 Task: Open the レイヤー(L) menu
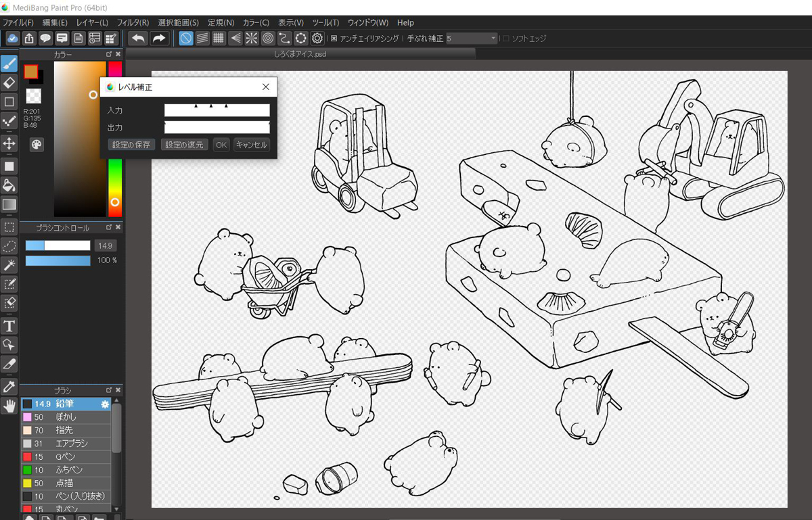[x=92, y=23]
